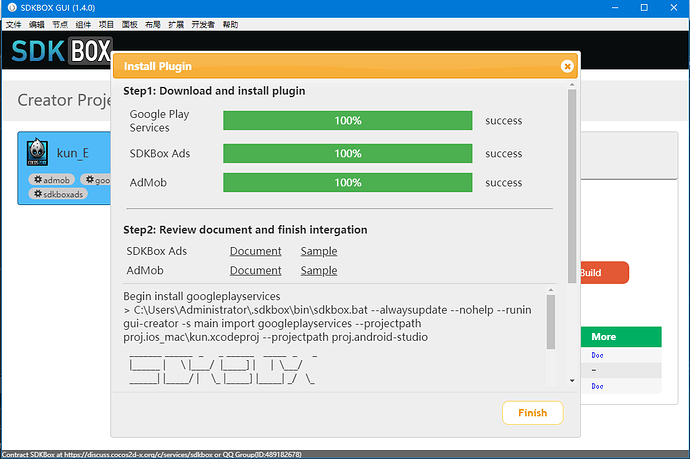Click the Build button behind the dialog
Viewport: 690px width, 459px height.
604,273
